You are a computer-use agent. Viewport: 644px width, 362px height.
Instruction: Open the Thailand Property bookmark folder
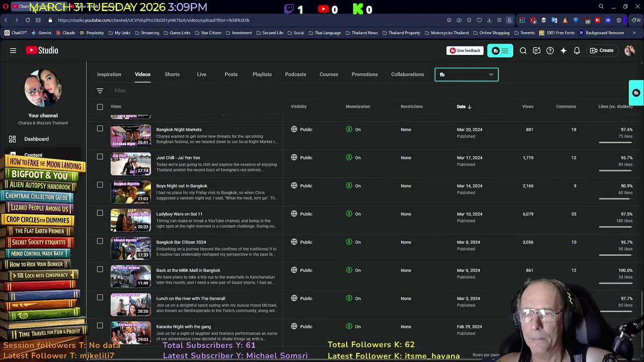401,33
